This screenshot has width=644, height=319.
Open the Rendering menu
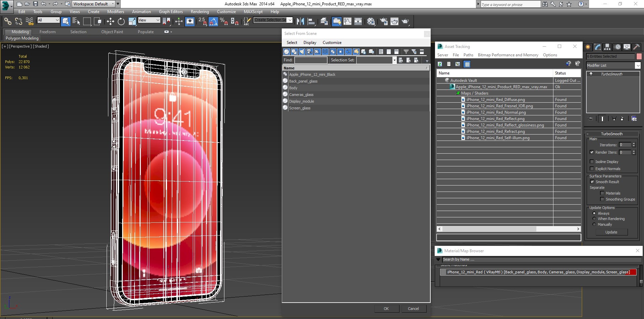(200, 12)
